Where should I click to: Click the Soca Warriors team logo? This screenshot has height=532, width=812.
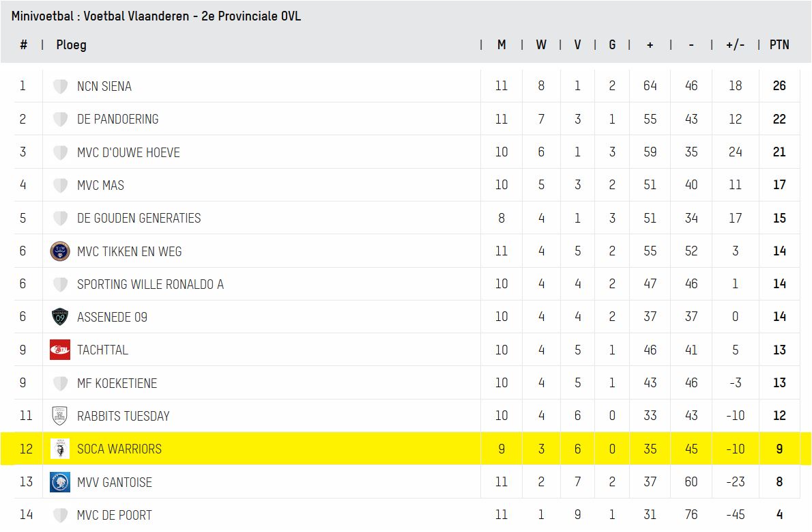pos(60,449)
